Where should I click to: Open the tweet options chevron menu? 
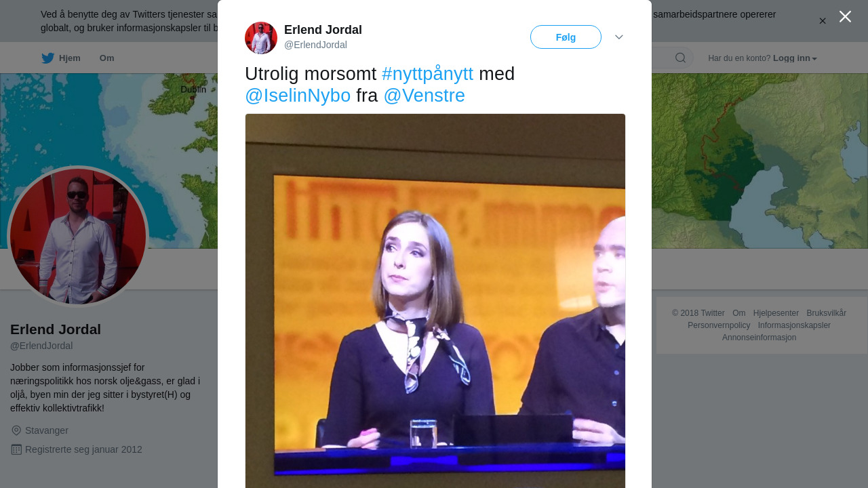(619, 37)
